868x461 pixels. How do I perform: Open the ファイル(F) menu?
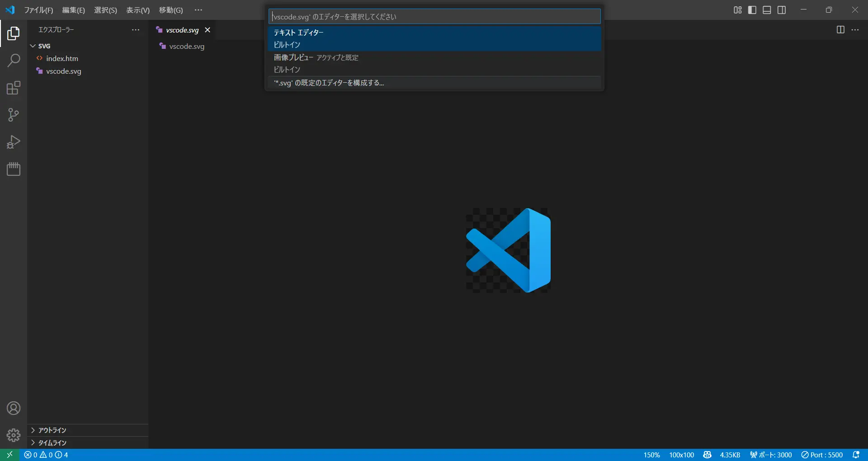[x=38, y=10]
